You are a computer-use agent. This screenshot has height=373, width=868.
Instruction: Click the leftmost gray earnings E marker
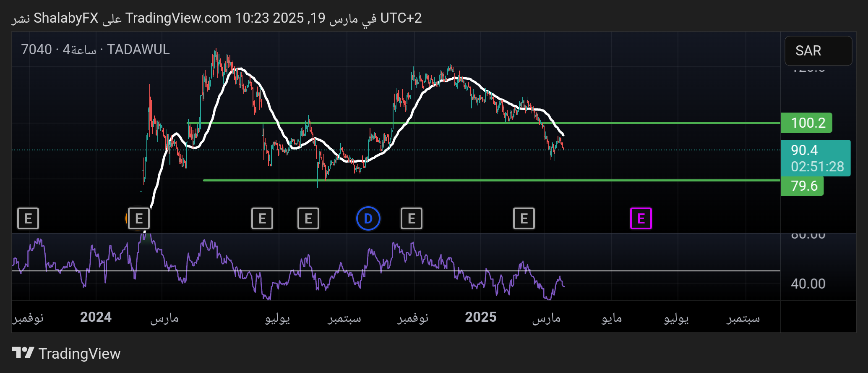tap(28, 218)
